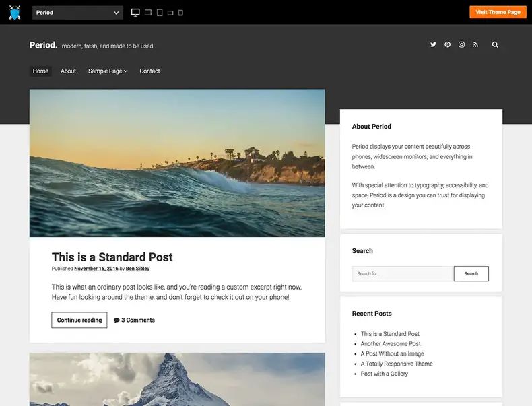Screen dimensions: 532x406
Task: Click the November 16, 2016 date link
Action: point(96,268)
